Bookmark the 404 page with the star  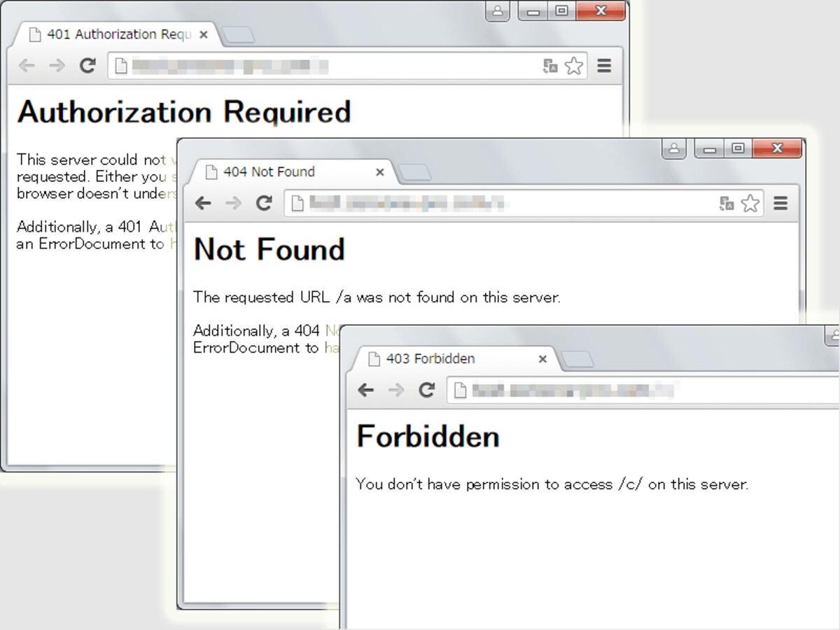750,203
